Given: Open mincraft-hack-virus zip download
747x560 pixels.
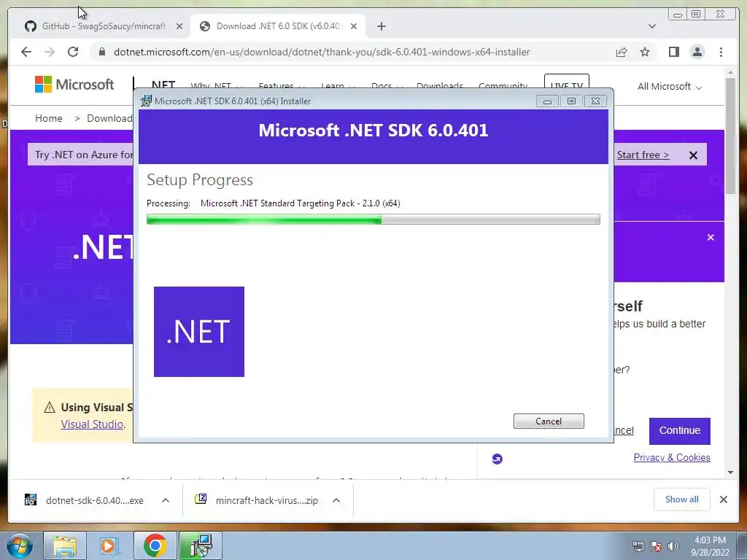Looking at the screenshot, I should point(256,500).
